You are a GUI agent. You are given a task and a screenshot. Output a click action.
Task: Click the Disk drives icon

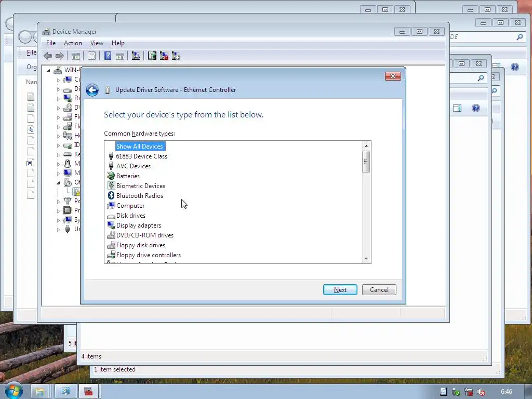tap(111, 216)
